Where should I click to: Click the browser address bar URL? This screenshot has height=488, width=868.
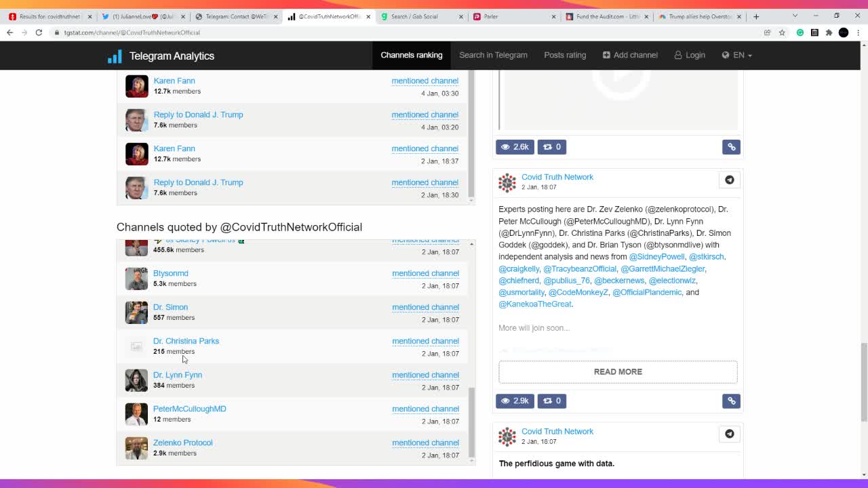132,33
